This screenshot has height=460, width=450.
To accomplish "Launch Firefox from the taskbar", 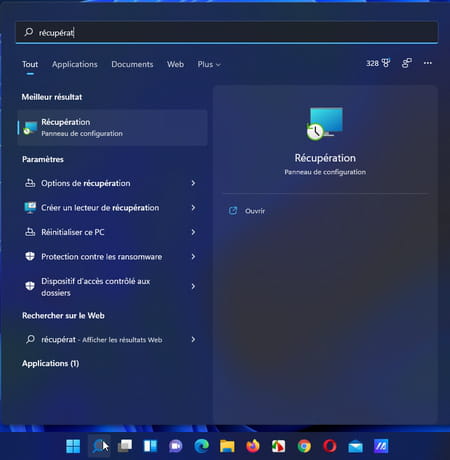I will (x=253, y=446).
